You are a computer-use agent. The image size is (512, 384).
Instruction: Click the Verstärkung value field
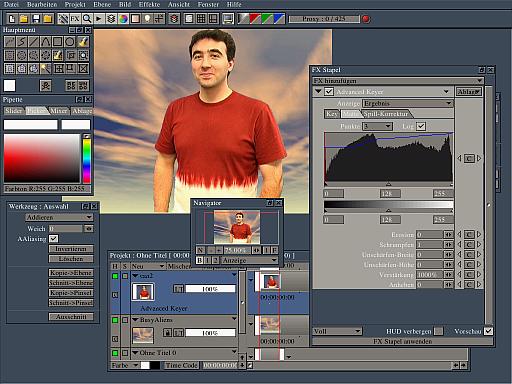tap(430, 275)
